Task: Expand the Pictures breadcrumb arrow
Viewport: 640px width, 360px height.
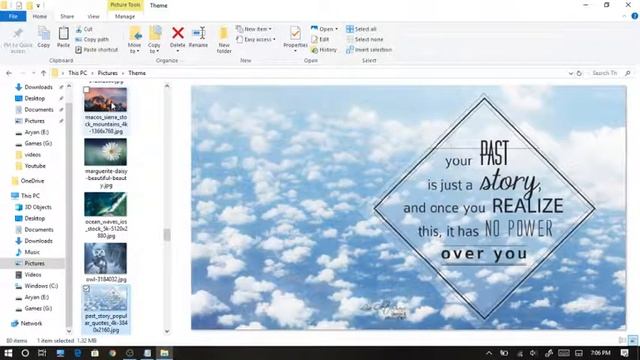Action: coord(123,73)
